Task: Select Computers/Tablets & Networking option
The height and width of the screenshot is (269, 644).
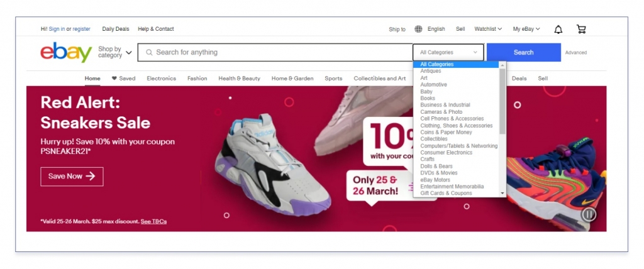Action: [x=458, y=146]
